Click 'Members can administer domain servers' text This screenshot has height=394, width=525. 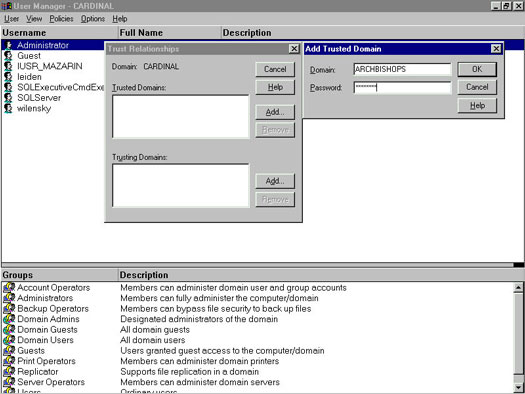200,382
